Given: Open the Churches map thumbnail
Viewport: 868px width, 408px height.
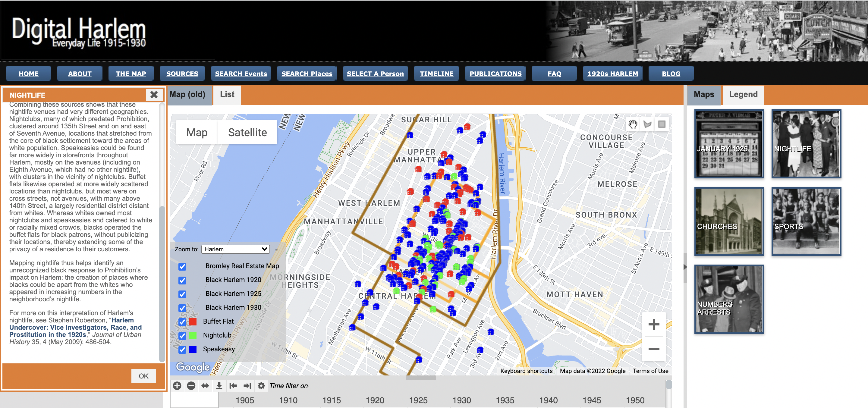Looking at the screenshot, I should point(729,221).
